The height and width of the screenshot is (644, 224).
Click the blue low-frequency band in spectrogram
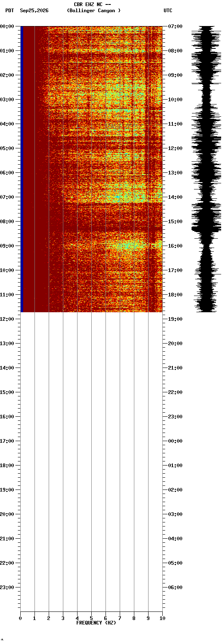22,169
